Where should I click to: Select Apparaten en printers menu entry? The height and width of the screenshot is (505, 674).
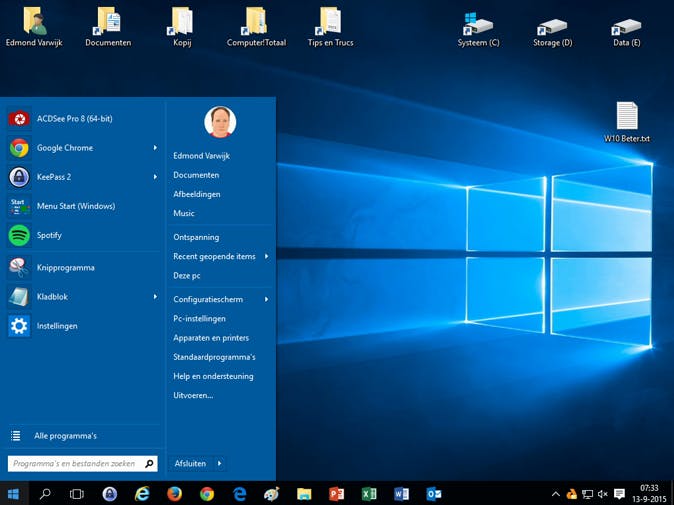pos(211,338)
